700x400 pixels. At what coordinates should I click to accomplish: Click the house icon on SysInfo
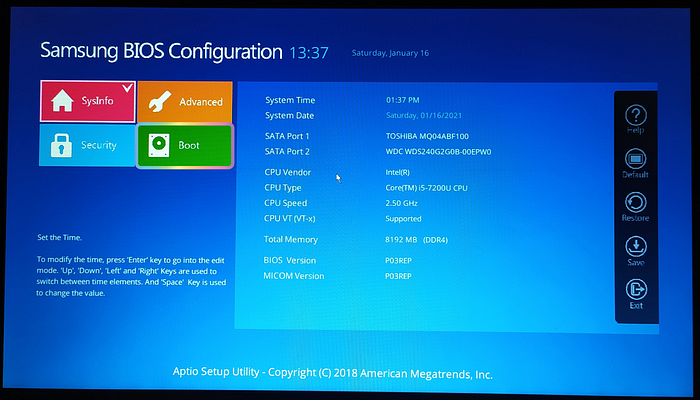tap(62, 101)
